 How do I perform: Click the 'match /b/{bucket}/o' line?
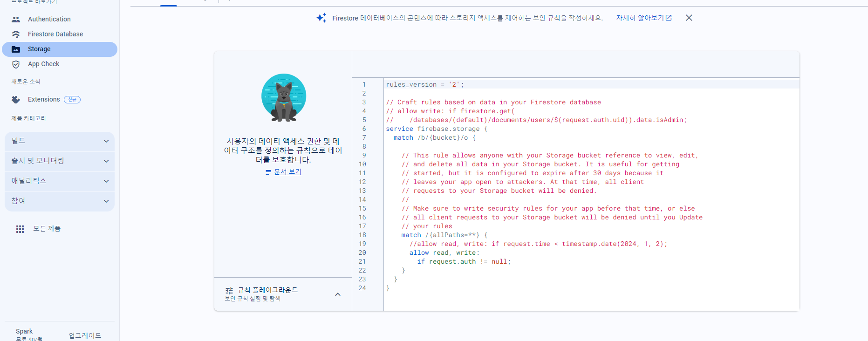tap(435, 137)
